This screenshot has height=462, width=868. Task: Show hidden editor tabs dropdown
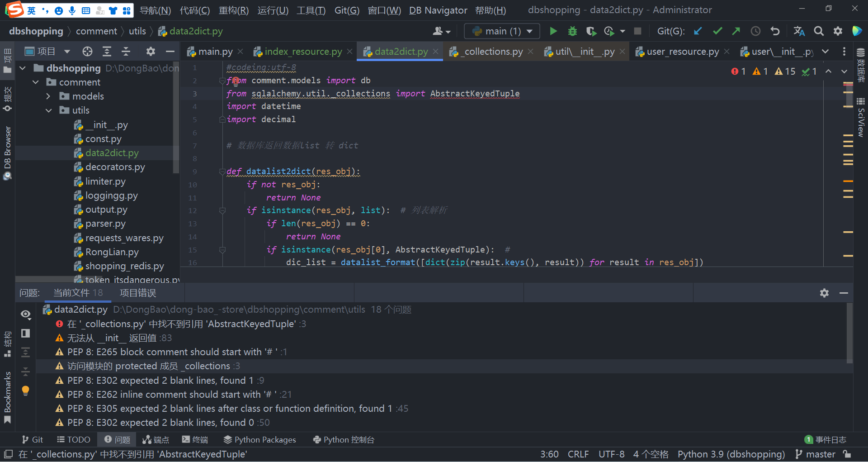(826, 52)
